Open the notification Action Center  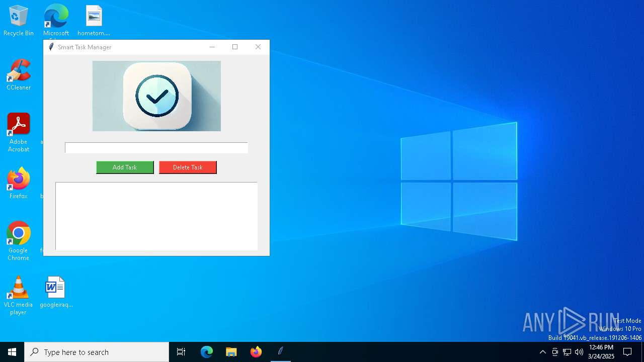pos(627,352)
